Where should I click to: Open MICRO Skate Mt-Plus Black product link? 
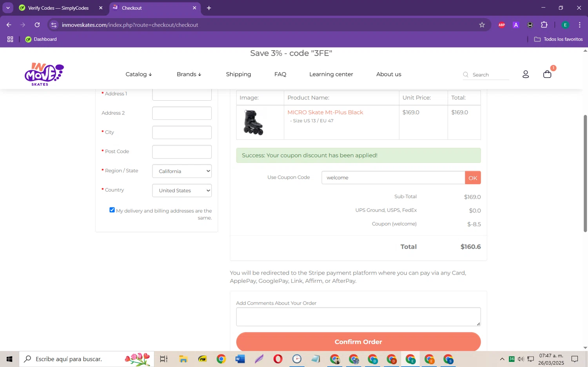tap(325, 112)
